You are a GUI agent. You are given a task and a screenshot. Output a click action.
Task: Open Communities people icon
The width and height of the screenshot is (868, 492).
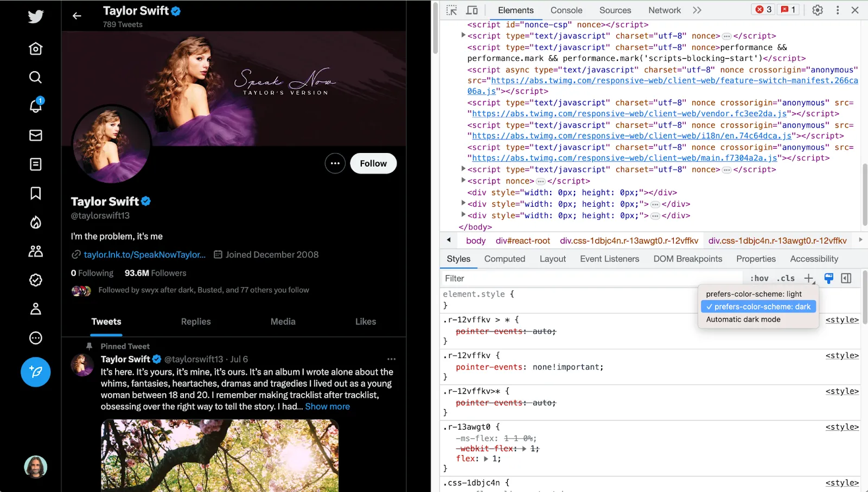(x=36, y=251)
